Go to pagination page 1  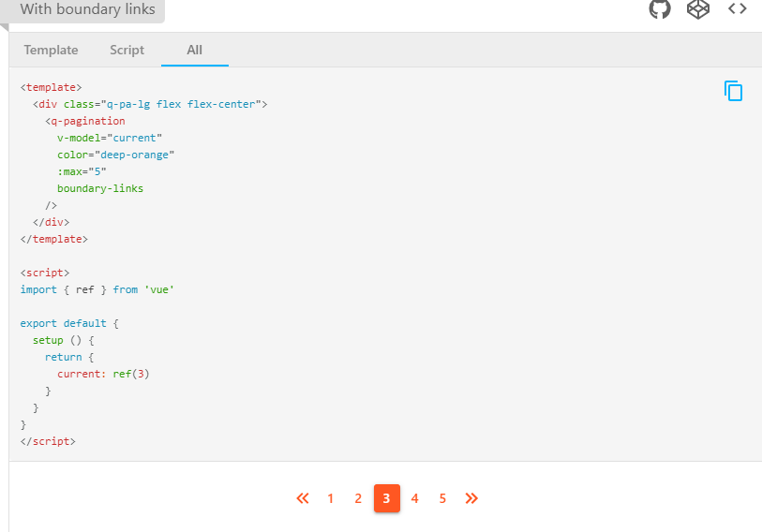click(331, 498)
